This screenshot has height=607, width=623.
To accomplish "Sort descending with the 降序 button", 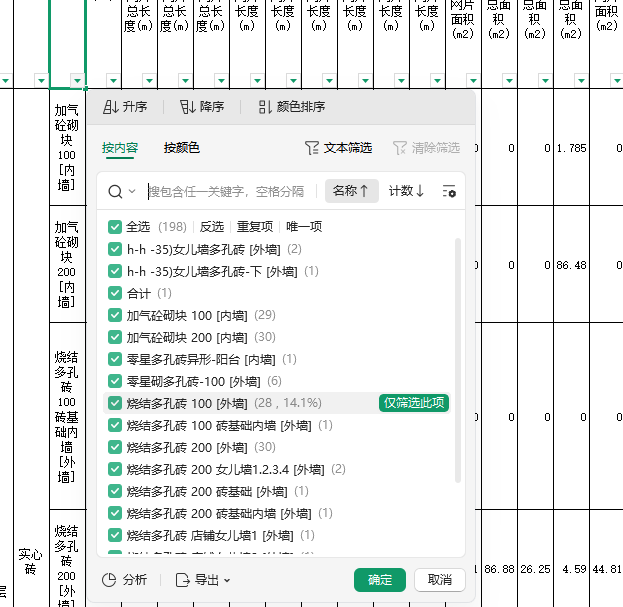I will point(202,107).
